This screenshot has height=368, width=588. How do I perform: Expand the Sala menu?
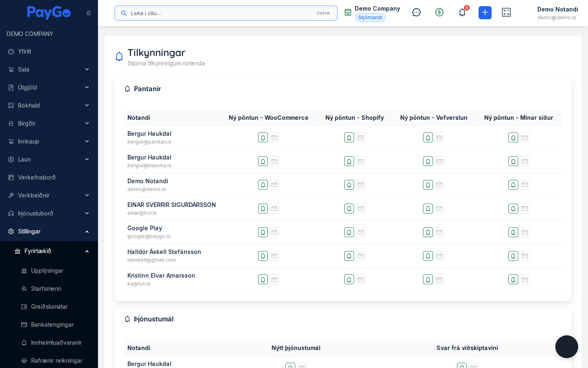[49, 70]
